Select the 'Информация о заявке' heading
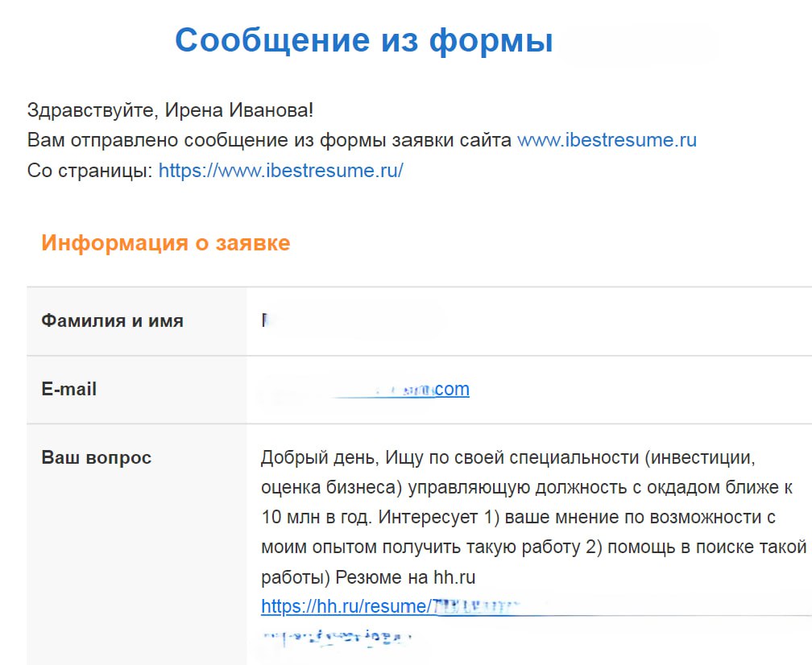 (x=166, y=242)
